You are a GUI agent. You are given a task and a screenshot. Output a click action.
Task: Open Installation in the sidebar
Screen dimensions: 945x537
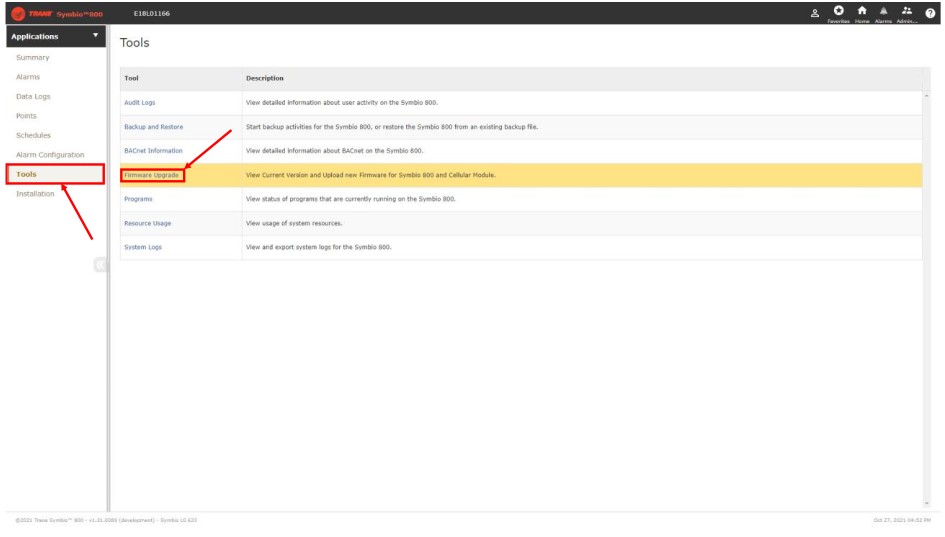[35, 194]
